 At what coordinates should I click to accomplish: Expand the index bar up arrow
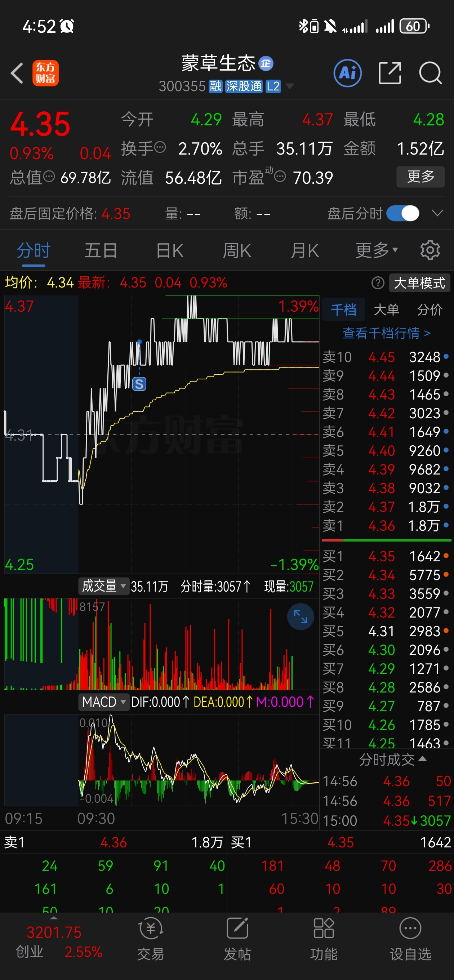54,918
